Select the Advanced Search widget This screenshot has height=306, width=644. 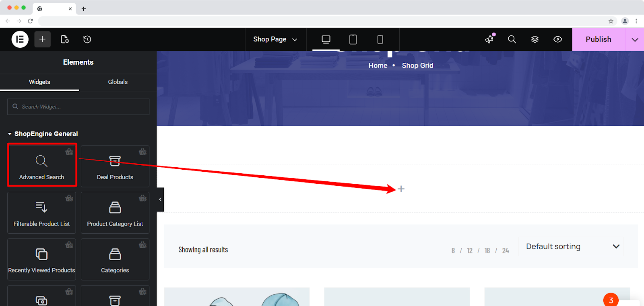point(42,165)
